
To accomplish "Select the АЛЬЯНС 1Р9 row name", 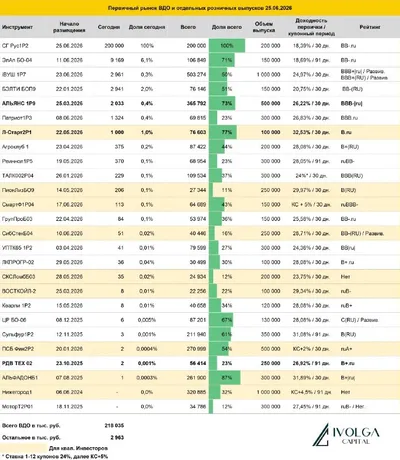I will coord(19,103).
